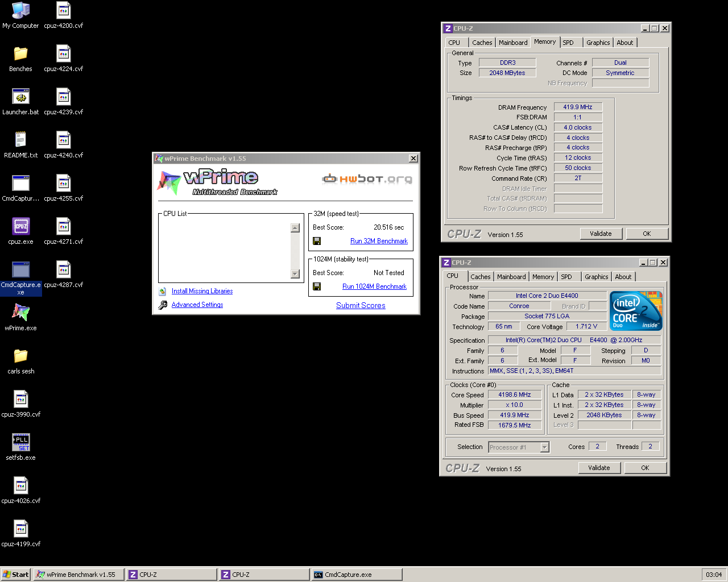Click Validate in CPU tab CPU-Z window
This screenshot has height=582, width=728.
click(x=599, y=468)
